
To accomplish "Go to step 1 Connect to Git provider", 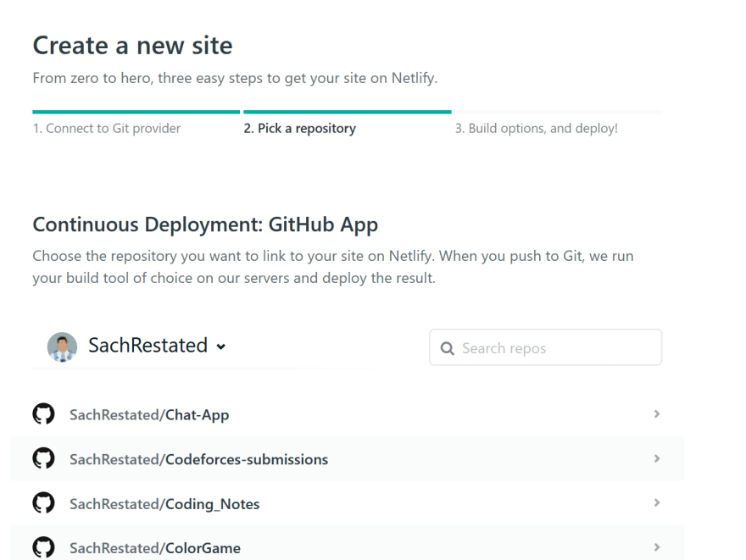I will click(x=107, y=129).
